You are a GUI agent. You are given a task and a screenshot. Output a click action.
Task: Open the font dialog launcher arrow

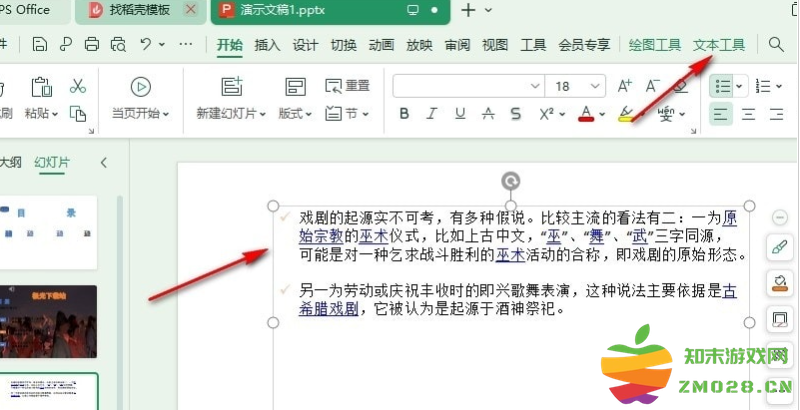click(x=693, y=131)
